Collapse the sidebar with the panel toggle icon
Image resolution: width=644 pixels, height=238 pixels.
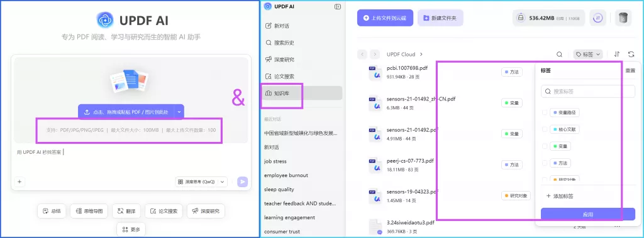coord(338,6)
